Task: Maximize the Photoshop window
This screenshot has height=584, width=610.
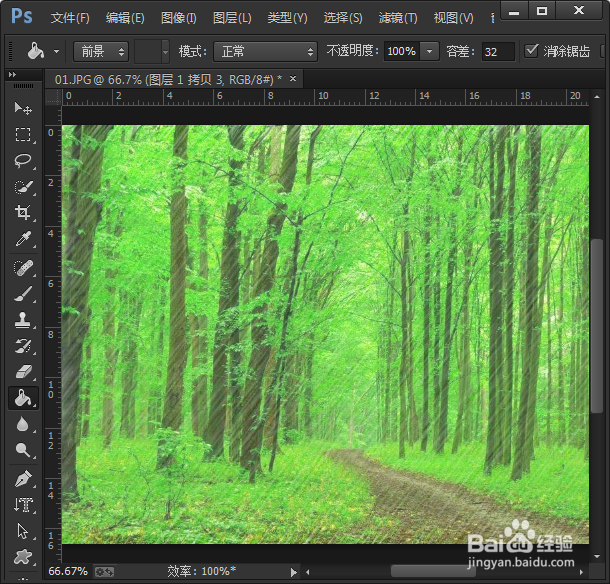Action: 542,11
